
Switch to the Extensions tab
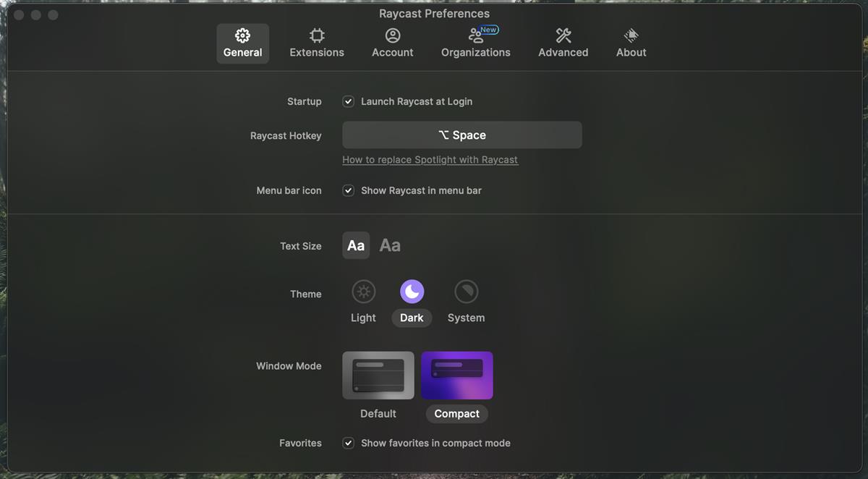317,43
